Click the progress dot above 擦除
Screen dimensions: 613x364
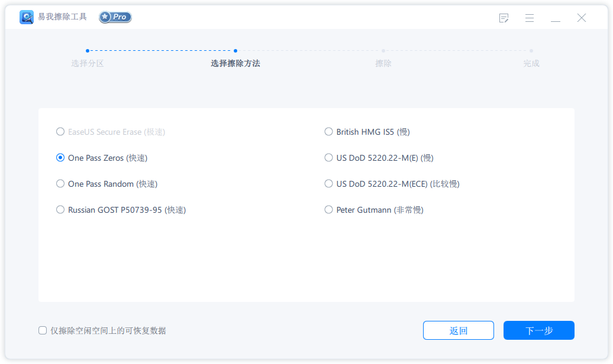[x=383, y=51]
